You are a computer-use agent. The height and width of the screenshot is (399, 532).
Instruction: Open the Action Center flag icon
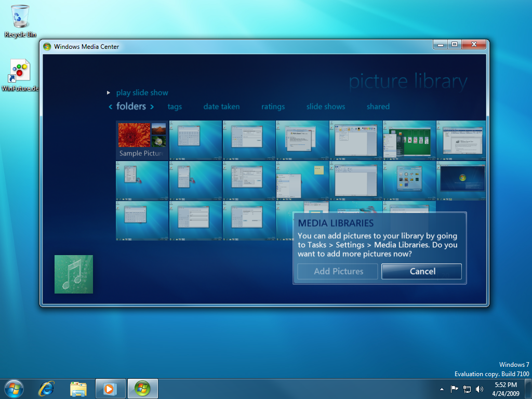click(x=454, y=389)
